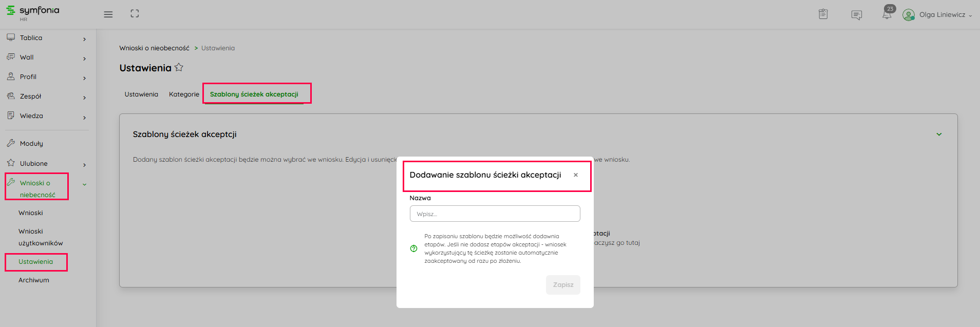Open Archiwum in the sidebar
This screenshot has width=980, height=327.
(34, 280)
